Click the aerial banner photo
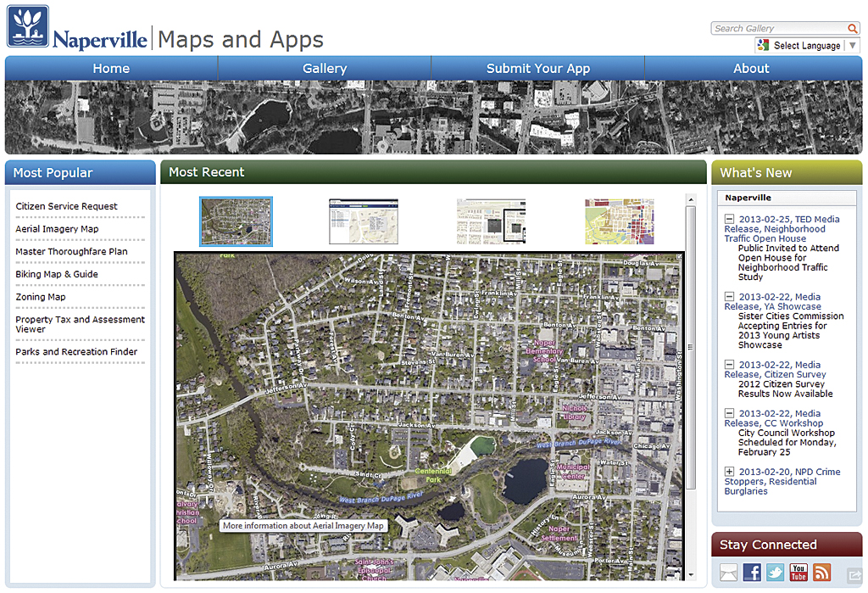868x593 pixels. point(433,117)
